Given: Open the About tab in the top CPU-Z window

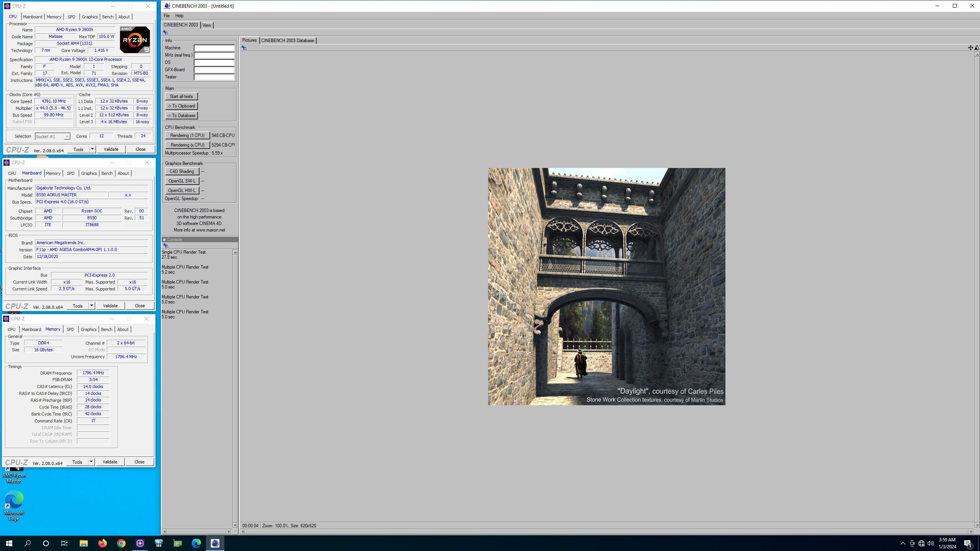Looking at the screenshot, I should 124,17.
